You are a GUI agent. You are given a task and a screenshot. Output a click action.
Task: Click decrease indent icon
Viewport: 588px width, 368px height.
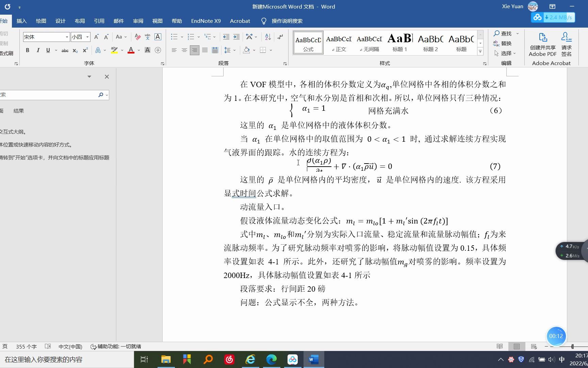tap(226, 37)
